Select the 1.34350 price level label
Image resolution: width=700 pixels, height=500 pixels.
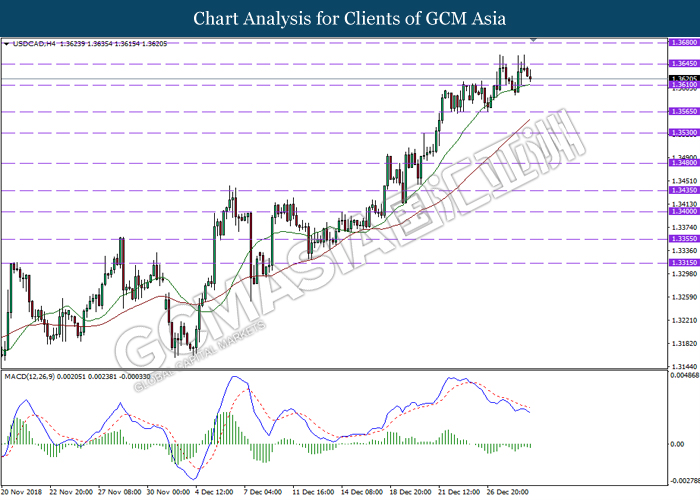click(683, 191)
